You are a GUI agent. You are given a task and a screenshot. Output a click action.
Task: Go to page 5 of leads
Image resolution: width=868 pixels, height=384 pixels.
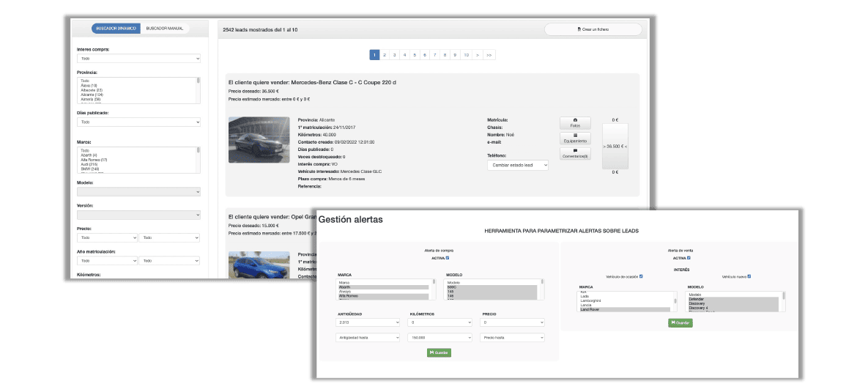coord(415,55)
